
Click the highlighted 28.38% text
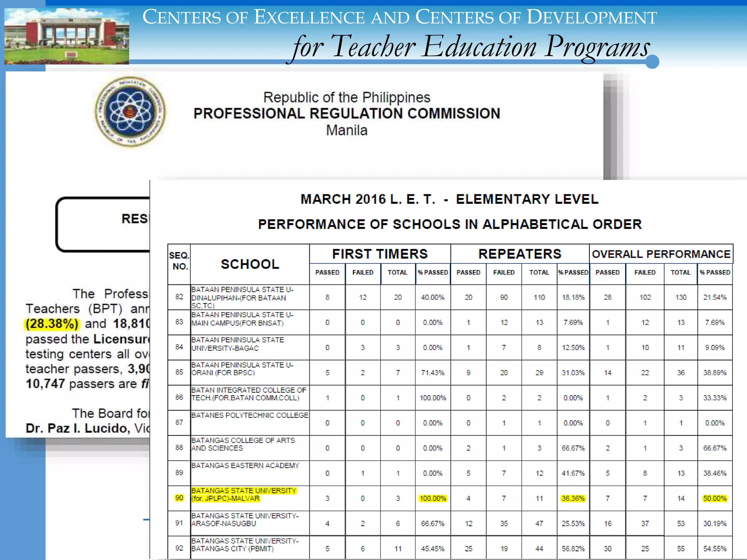tap(52, 324)
